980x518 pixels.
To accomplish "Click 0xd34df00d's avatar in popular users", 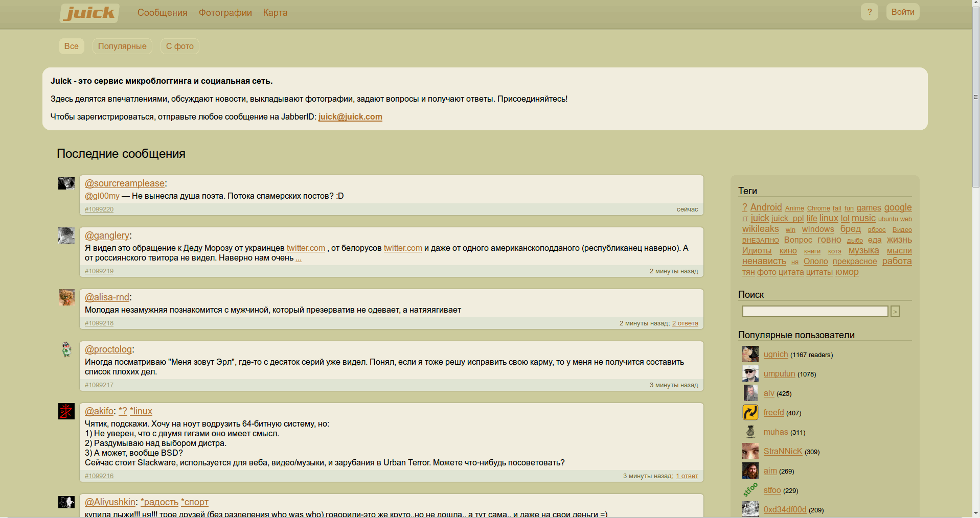I will coord(750,509).
